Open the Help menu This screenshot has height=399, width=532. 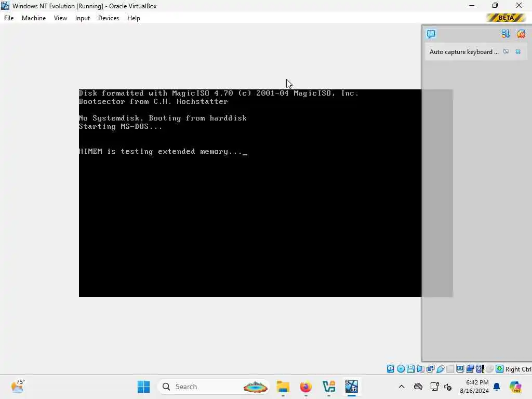tap(134, 18)
